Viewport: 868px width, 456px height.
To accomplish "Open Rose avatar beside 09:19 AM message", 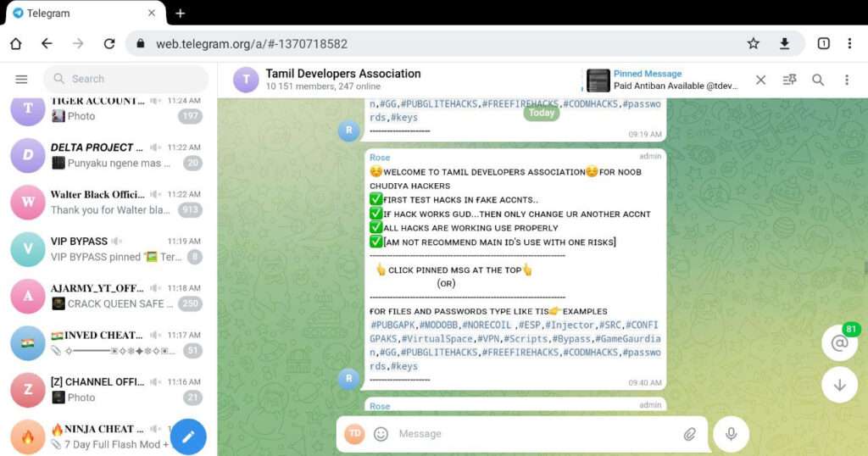I will [x=348, y=131].
